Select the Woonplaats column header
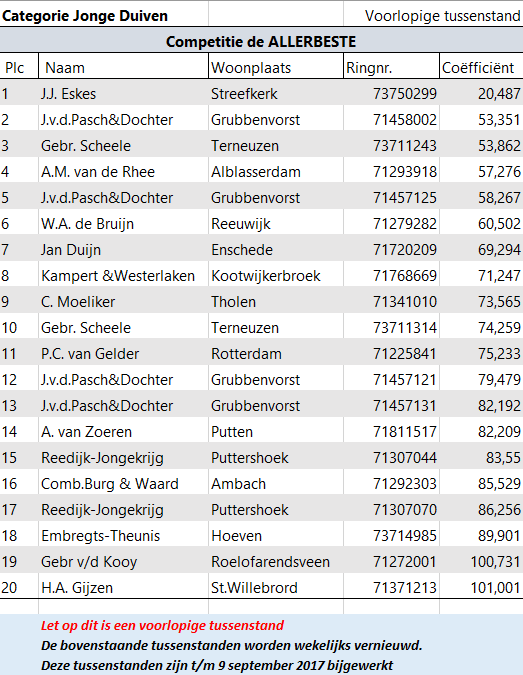Image resolution: width=523 pixels, height=675 pixels. click(x=276, y=68)
